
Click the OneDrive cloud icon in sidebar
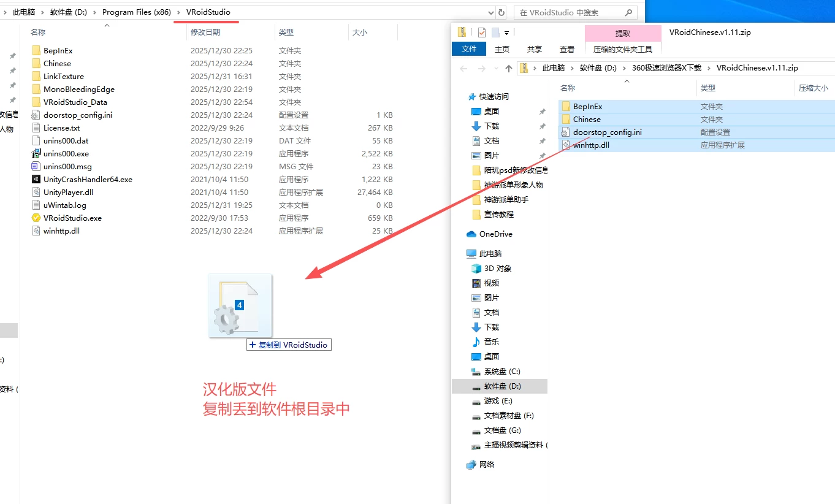(x=471, y=234)
